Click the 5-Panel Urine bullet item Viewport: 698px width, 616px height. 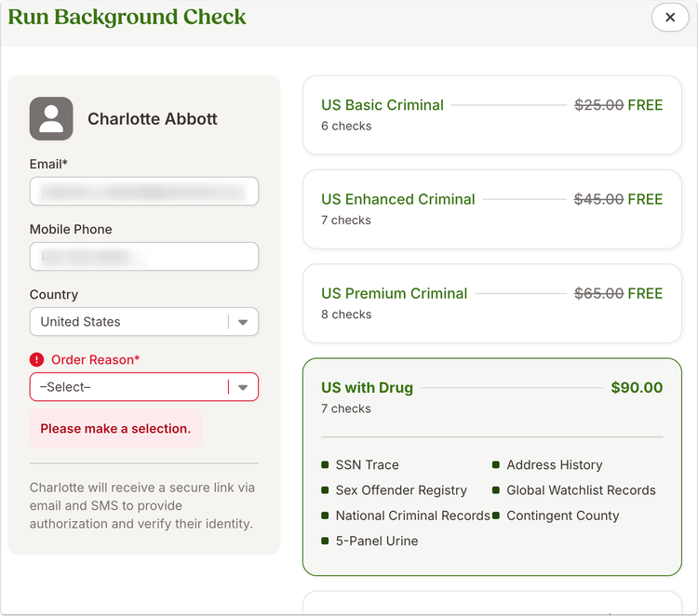coord(369,541)
